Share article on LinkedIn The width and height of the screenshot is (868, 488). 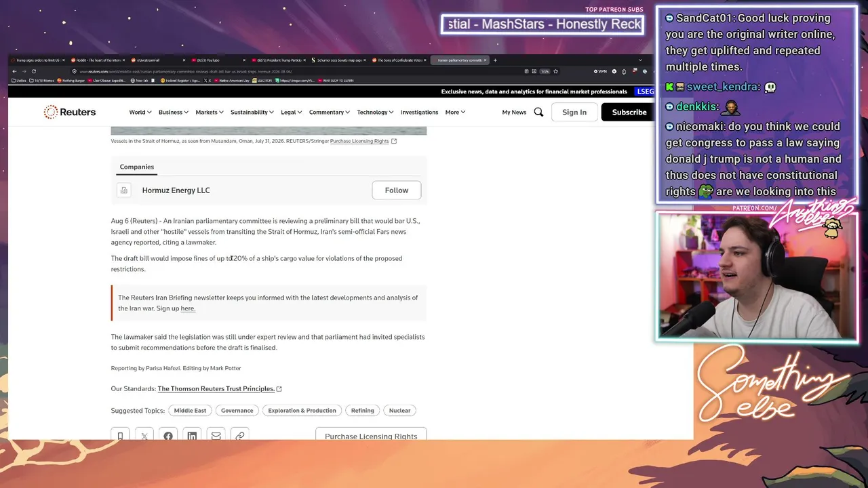[192, 436]
